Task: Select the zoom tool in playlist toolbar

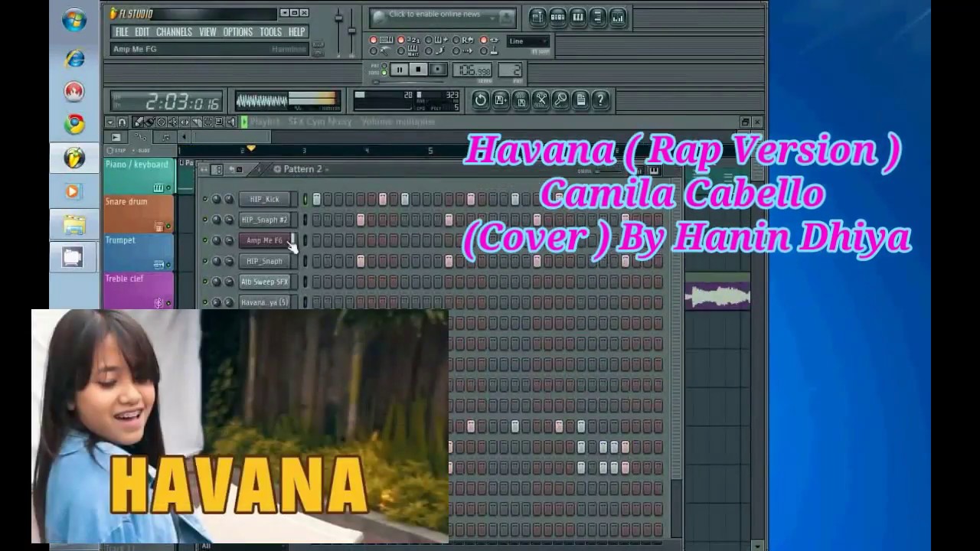Action: 218,122
